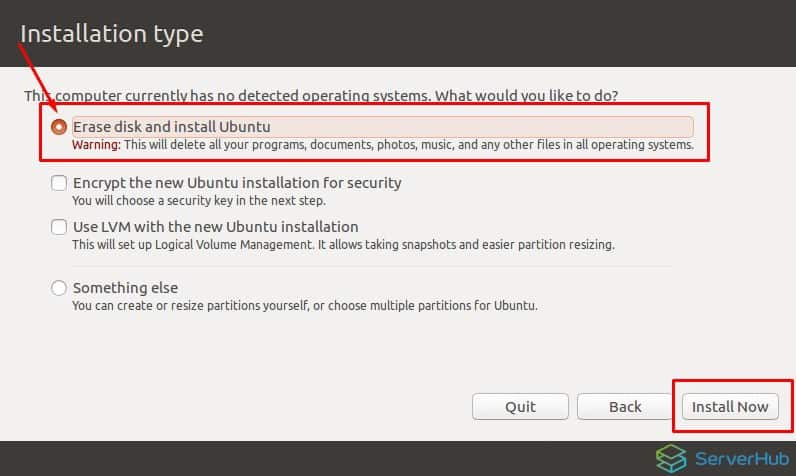This screenshot has width=796, height=476.
Task: Tick the Use LVM checkbox
Action: pyautogui.click(x=59, y=227)
